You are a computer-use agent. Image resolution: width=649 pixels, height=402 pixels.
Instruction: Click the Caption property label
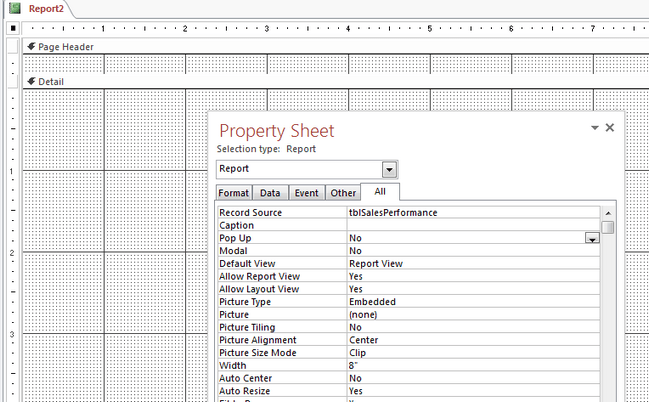(236, 225)
